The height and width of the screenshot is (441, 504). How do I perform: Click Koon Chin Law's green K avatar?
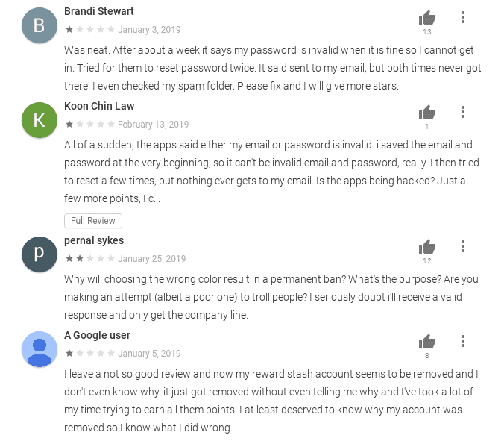[40, 120]
